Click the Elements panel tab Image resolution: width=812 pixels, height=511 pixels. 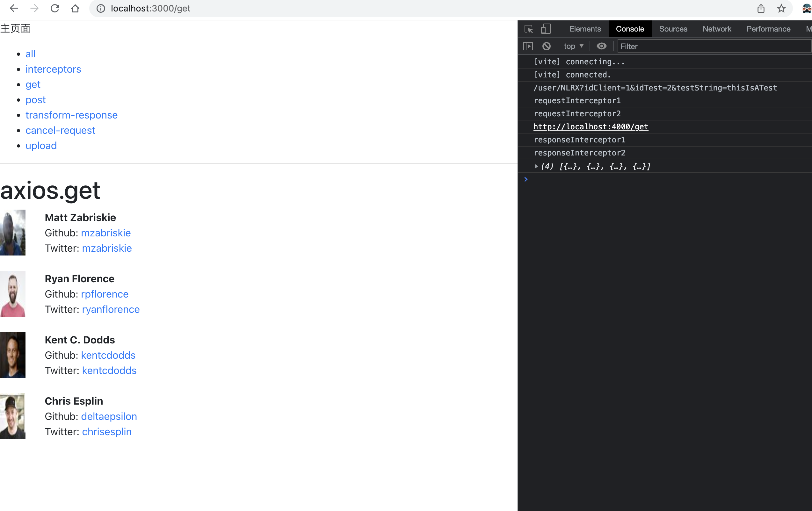click(x=585, y=28)
